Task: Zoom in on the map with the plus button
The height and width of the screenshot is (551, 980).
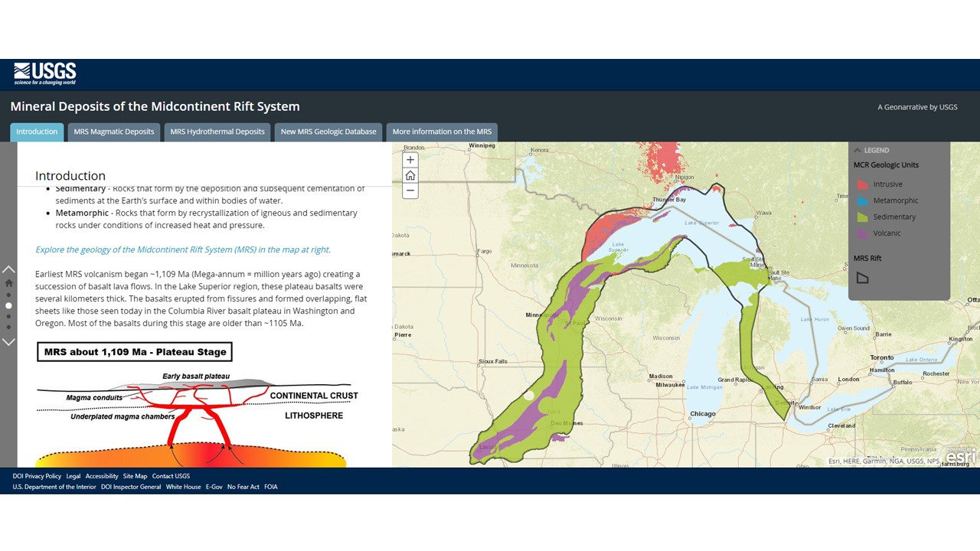Action: tap(410, 160)
